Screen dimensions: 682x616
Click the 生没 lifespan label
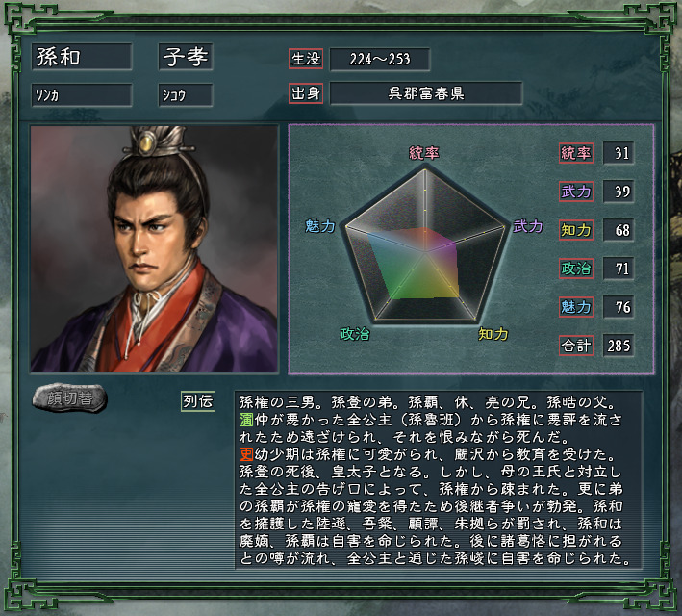306,59
